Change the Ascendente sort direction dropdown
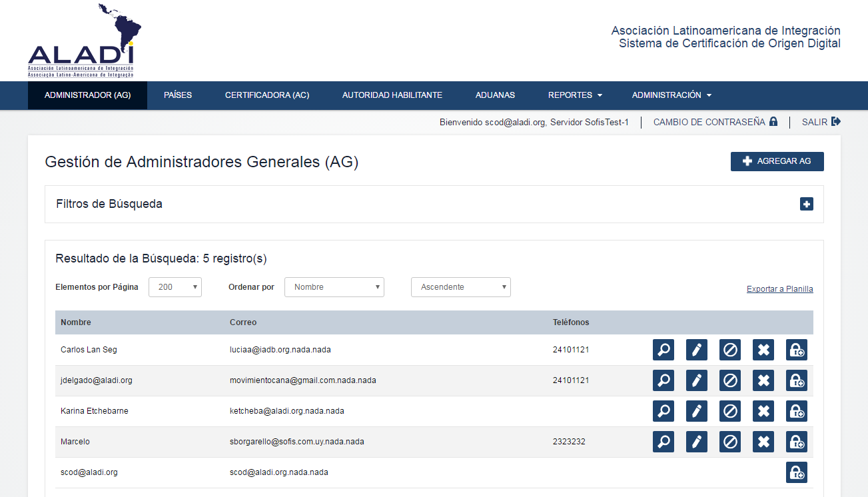The image size is (868, 497). click(461, 287)
